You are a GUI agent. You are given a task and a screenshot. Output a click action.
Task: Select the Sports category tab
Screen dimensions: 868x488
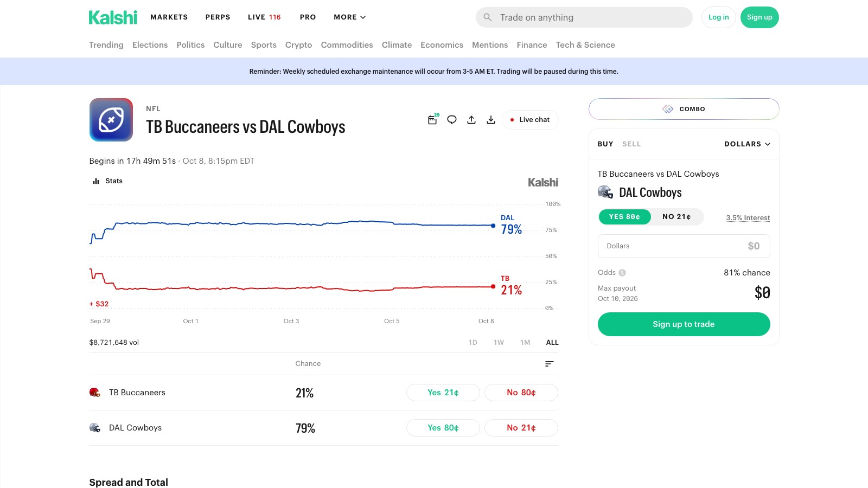click(264, 45)
